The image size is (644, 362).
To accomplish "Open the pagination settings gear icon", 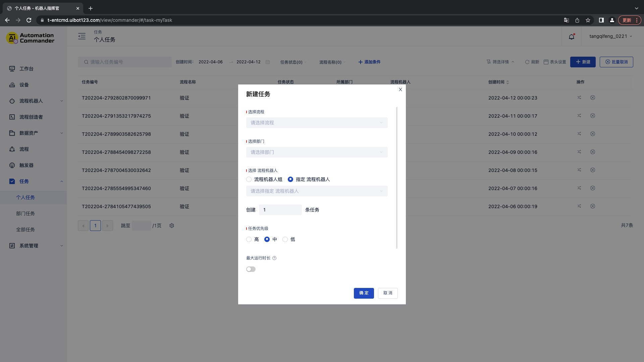I will tap(172, 226).
